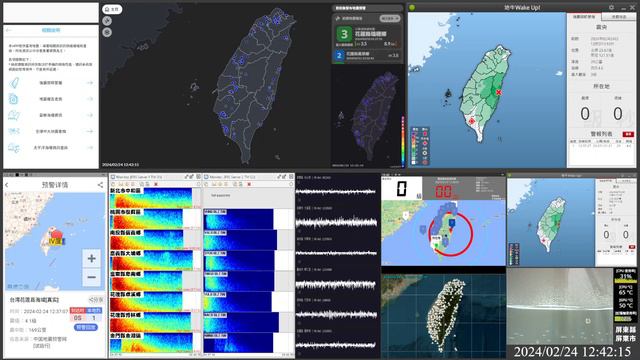Click the red X icon in the left spectrogram toolbar
640x360 pixels.
[x=156, y=184]
